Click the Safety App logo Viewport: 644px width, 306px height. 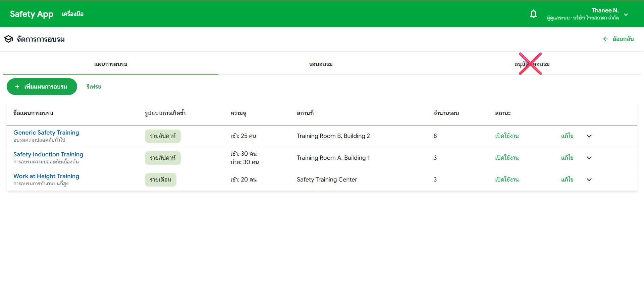pos(32,14)
